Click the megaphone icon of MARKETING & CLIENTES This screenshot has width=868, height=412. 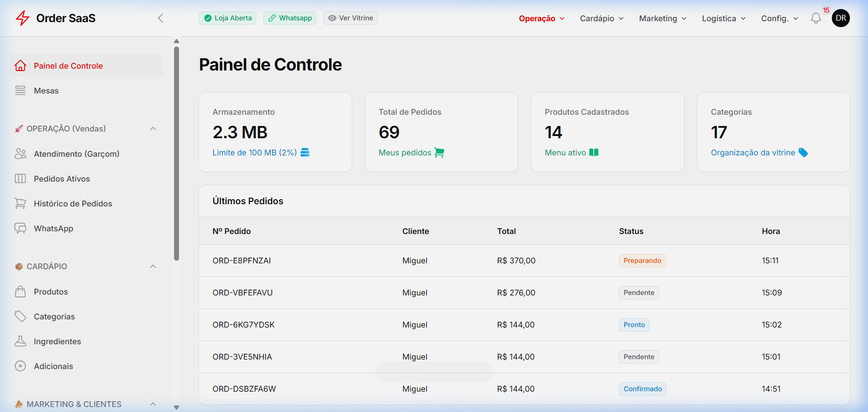[19, 404]
